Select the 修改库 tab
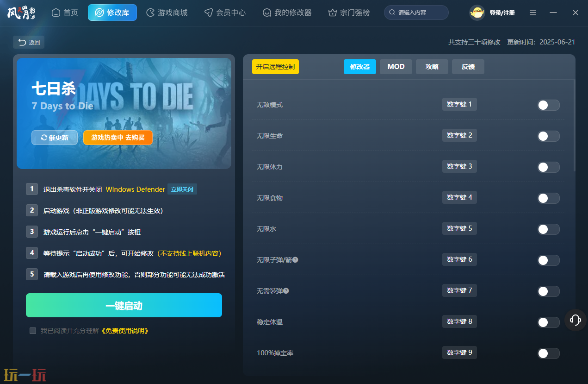Screen dimensions: 588x384 [x=112, y=13]
